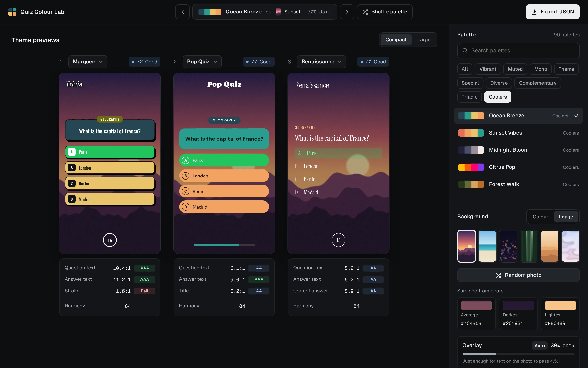The height and width of the screenshot is (368, 588).
Task: Switch previews to Compact view
Action: coord(396,40)
